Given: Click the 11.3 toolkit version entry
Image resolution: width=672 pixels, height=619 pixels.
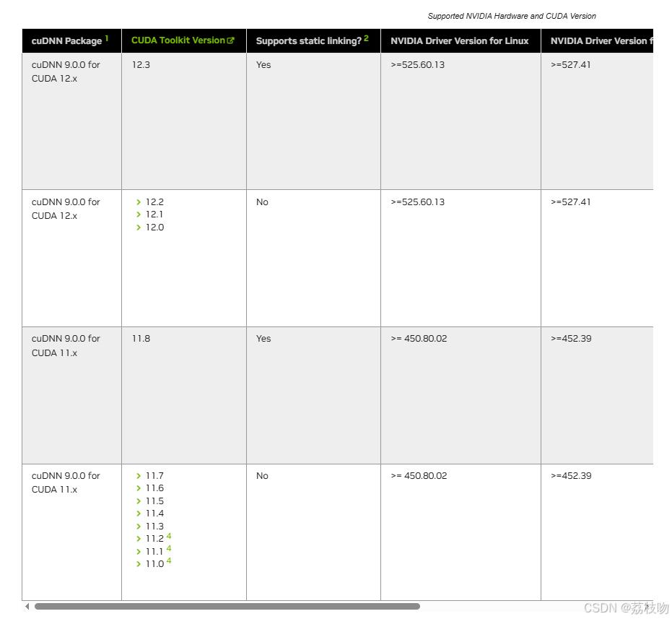Looking at the screenshot, I should pos(154,527).
